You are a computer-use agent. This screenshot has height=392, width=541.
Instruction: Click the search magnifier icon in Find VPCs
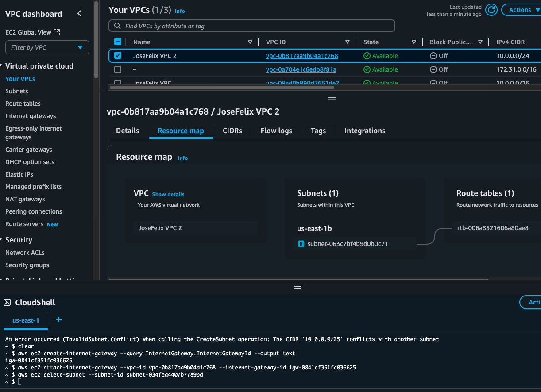coord(117,26)
